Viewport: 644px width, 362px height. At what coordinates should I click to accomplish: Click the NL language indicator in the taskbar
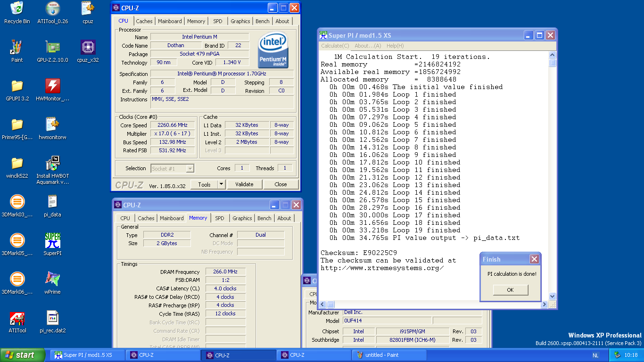(595, 355)
